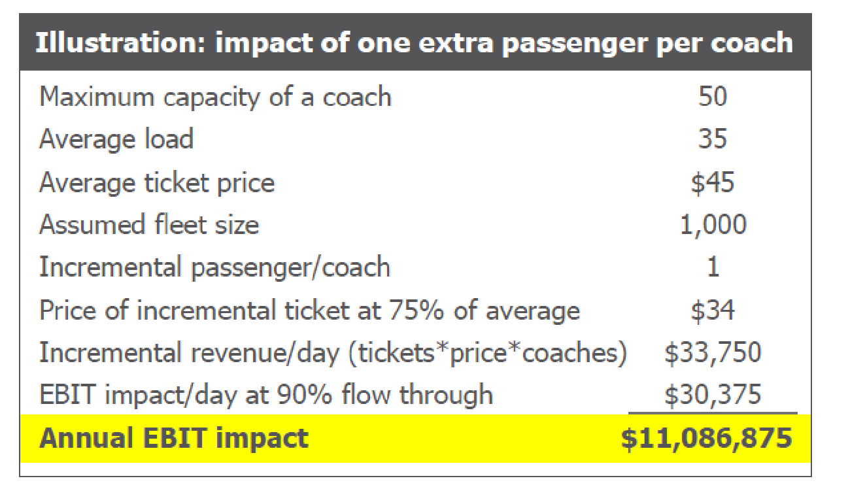Select the Average ticket price label
848x504 pixels.
[157, 182]
